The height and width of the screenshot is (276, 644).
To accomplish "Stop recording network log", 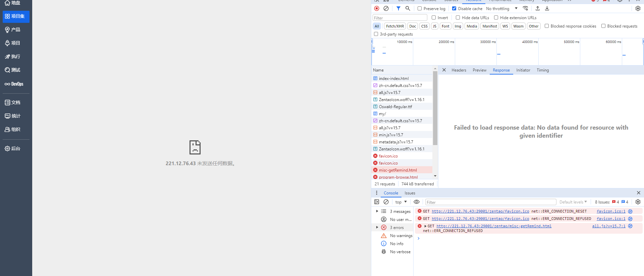I will click(377, 8).
